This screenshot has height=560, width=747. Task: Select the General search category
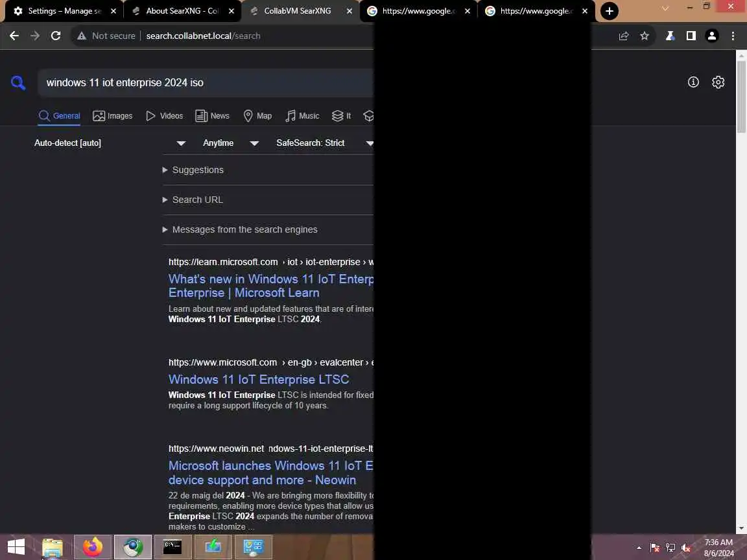(x=59, y=116)
